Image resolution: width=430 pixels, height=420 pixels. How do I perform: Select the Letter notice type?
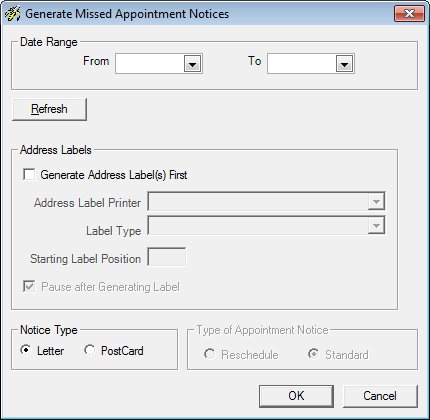(x=25, y=350)
